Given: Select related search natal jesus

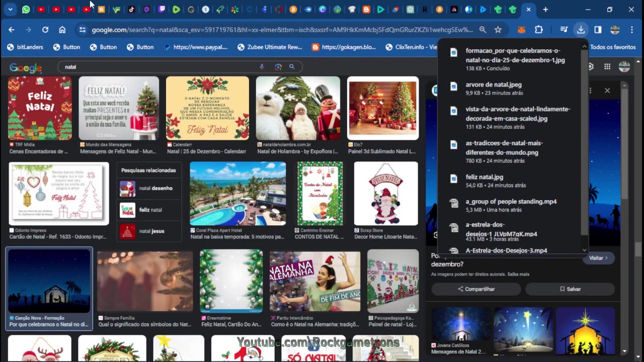Looking at the screenshot, I should pyautogui.click(x=149, y=231).
